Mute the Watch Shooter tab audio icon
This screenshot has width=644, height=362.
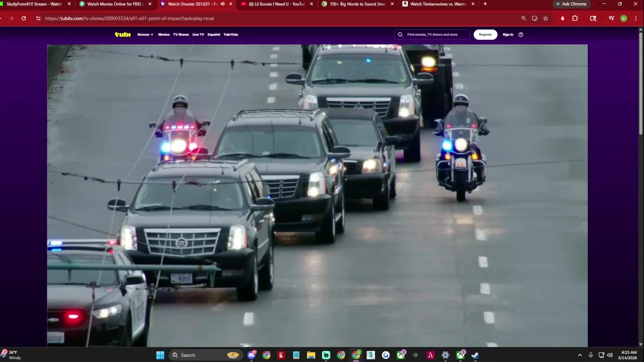click(x=222, y=4)
